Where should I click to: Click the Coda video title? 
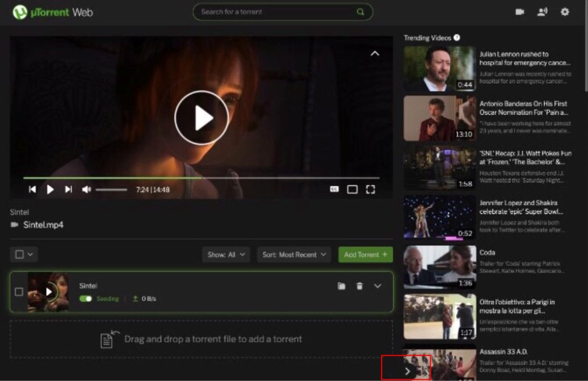487,253
